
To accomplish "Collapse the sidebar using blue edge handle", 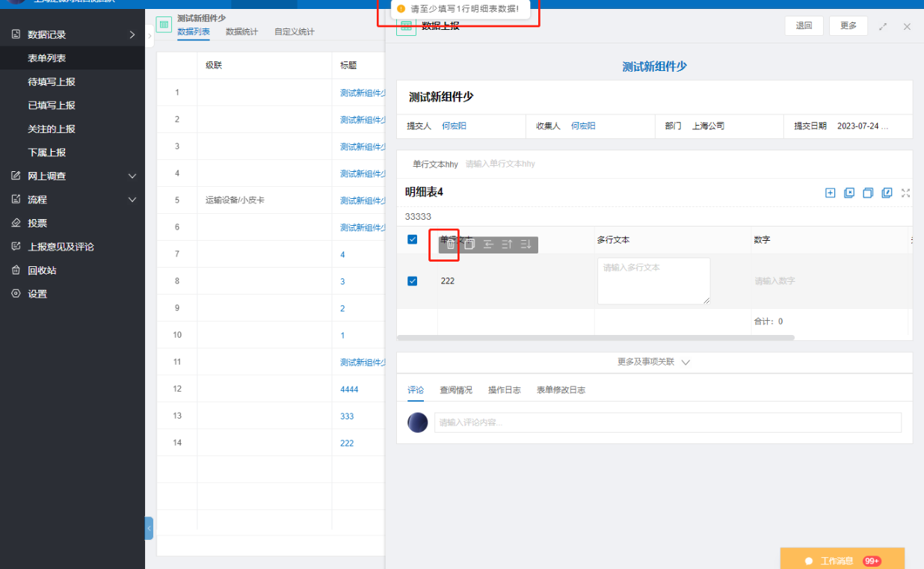I will point(149,528).
